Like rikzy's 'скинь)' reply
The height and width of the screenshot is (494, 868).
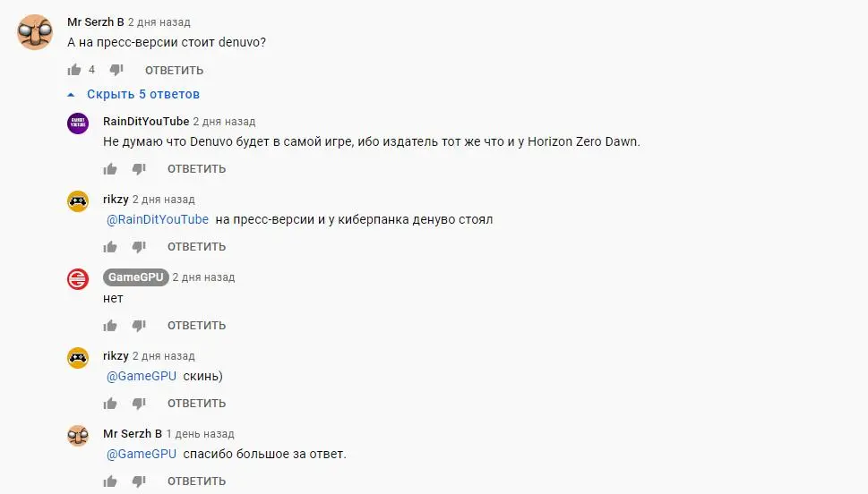point(110,404)
